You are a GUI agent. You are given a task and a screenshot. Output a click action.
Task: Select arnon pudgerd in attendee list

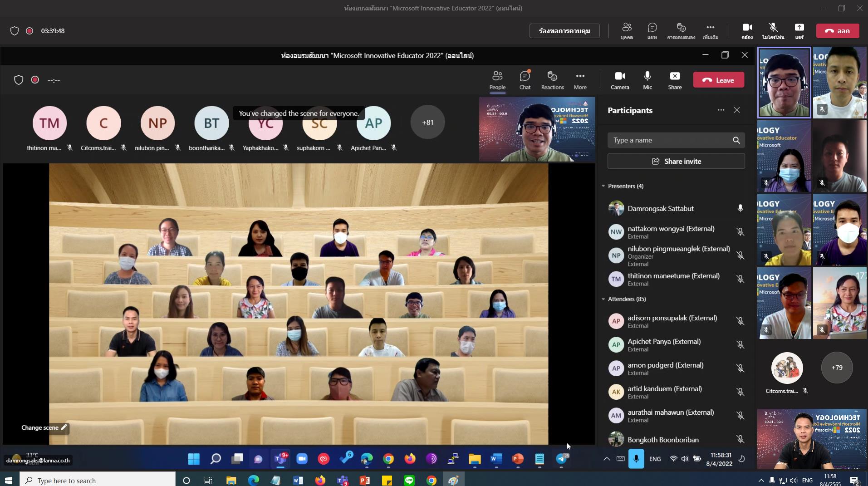[676, 368]
